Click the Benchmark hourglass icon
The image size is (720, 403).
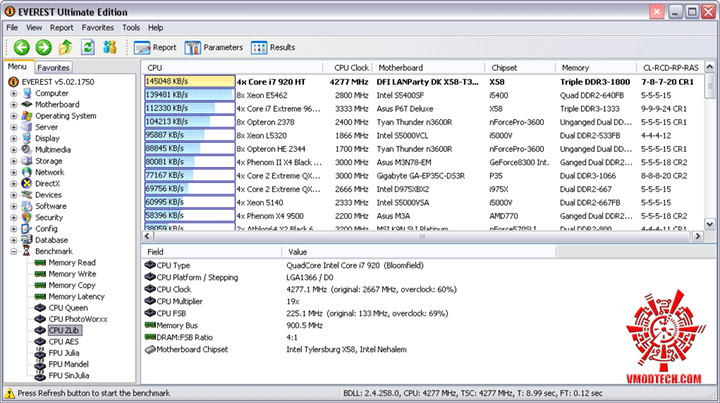(27, 251)
